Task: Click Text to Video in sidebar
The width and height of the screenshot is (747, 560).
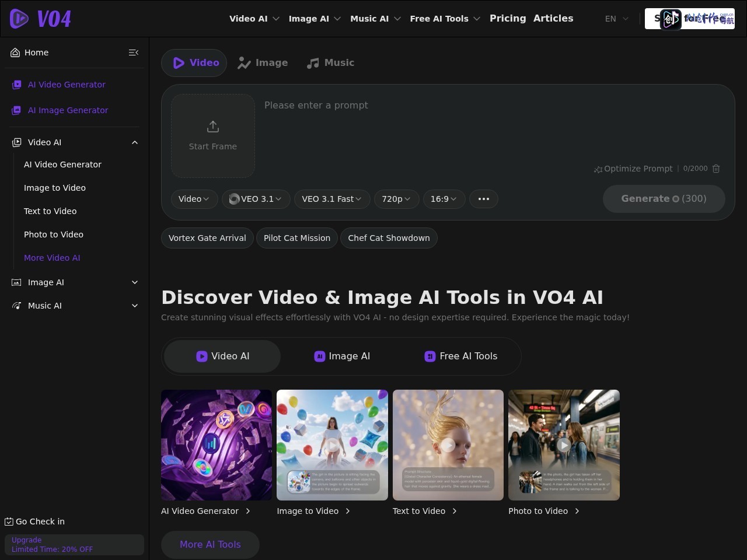Action: 50,211
